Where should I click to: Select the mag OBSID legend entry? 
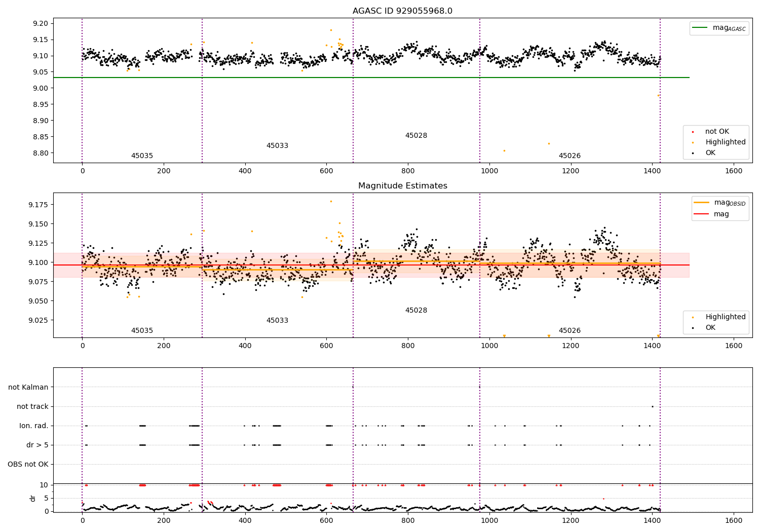pyautogui.click(x=720, y=203)
